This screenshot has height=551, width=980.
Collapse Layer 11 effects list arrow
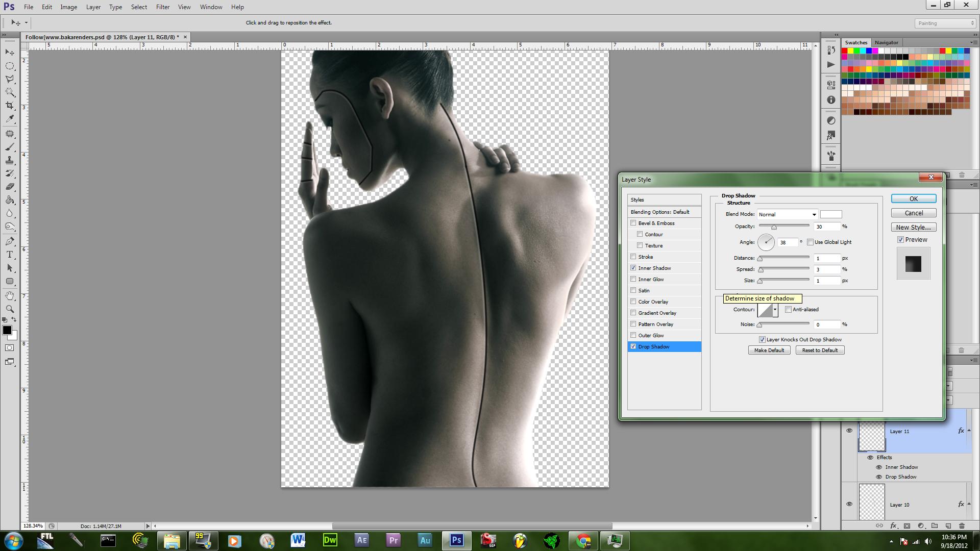coord(969,431)
